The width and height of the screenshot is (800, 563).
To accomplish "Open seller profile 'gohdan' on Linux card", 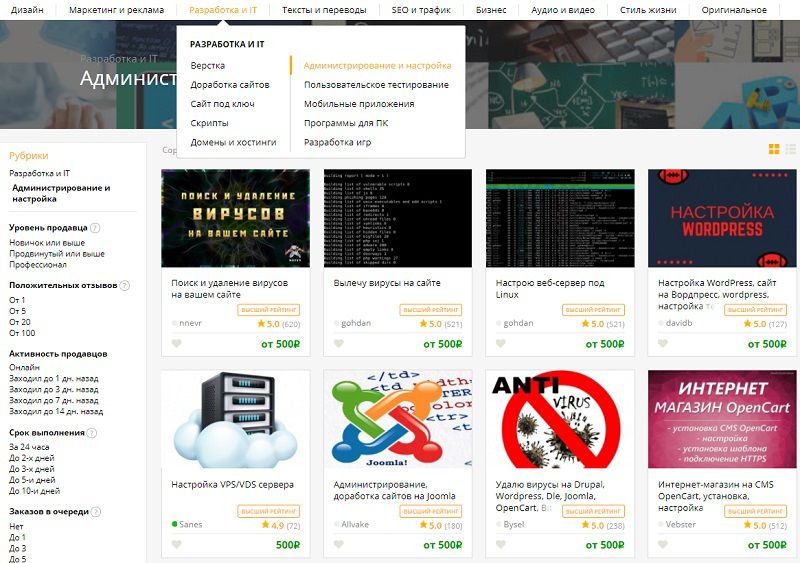I will coord(518,323).
